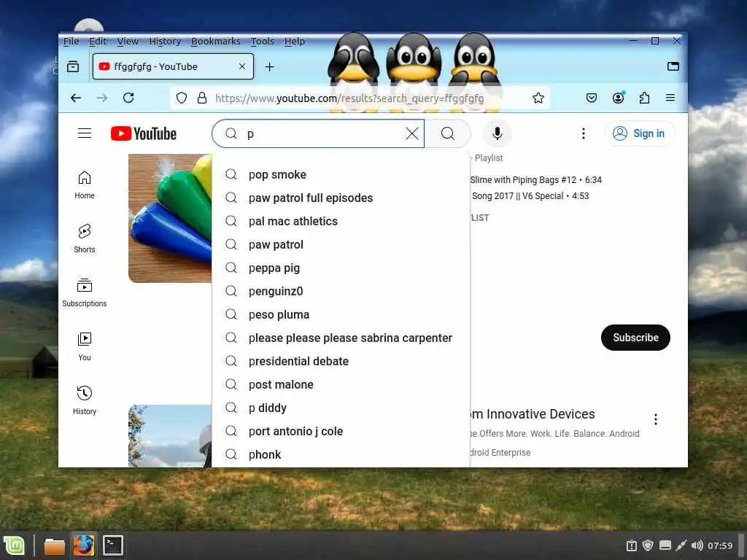Open Linux Mint start menu
Viewport: 747px width, 560px height.
[x=14, y=545]
